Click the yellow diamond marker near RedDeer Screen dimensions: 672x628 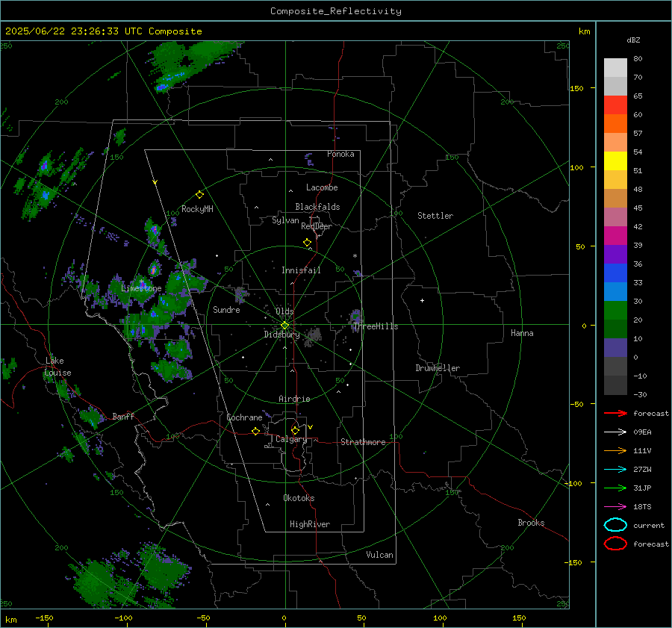click(x=307, y=243)
